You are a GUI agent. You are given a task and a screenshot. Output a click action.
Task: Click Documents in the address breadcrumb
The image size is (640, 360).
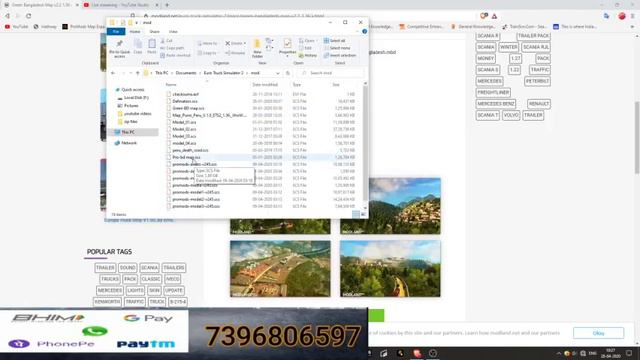coord(186,73)
